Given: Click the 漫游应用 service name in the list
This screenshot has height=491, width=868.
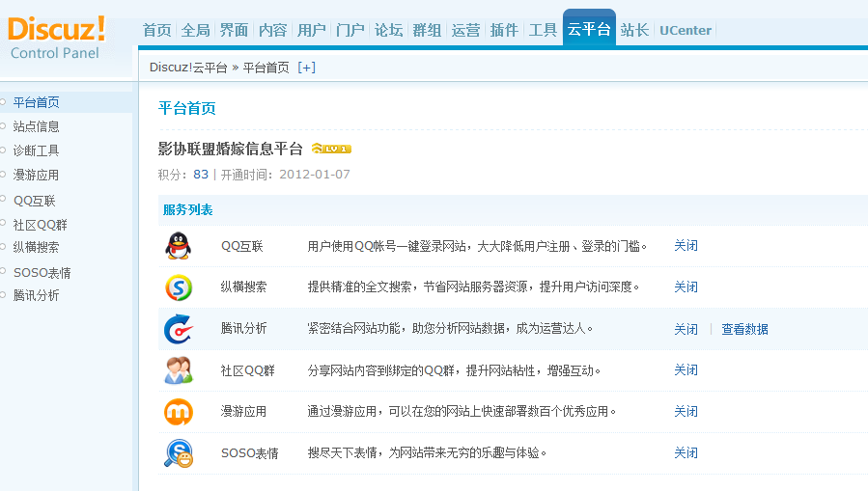Looking at the screenshot, I should click(x=243, y=411).
